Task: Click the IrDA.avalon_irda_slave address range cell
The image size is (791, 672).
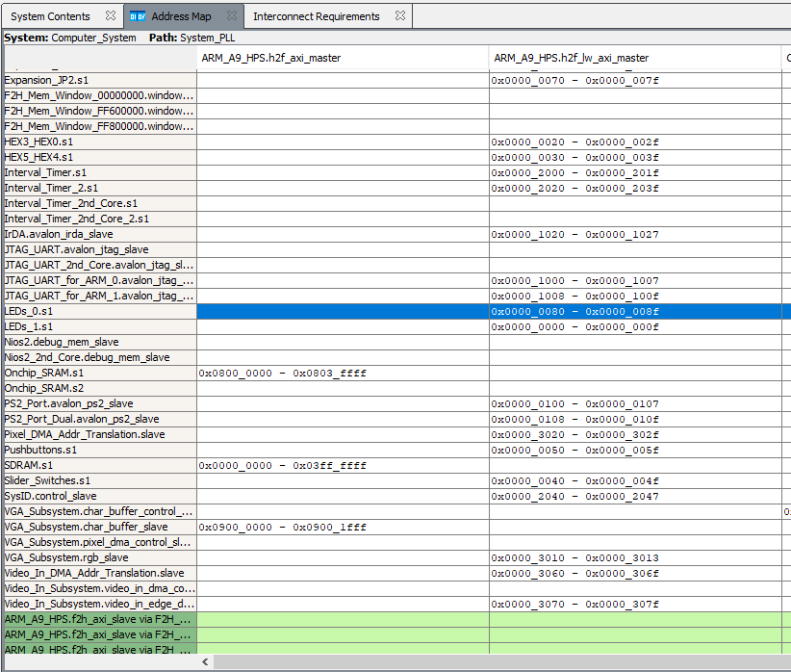Action: click(x=574, y=235)
